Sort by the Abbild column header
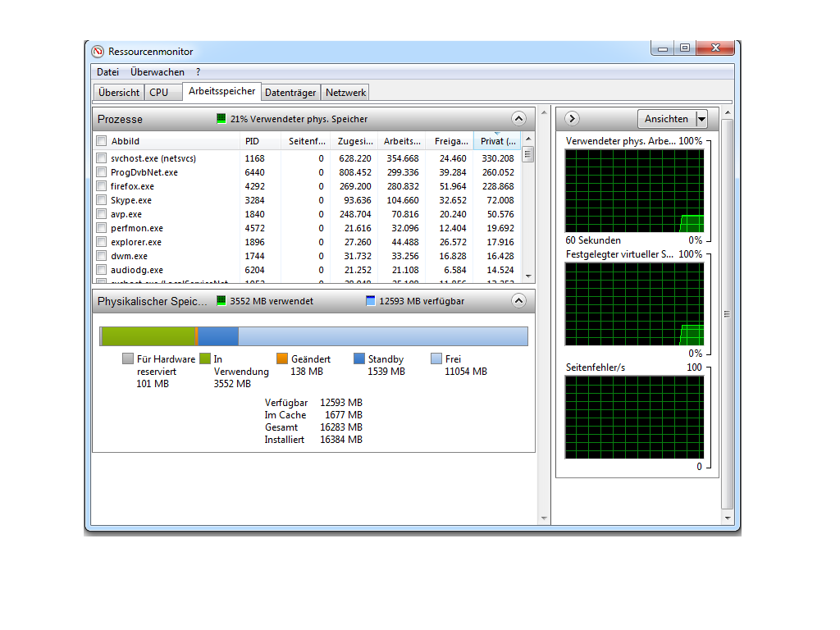This screenshot has width=840, height=630. coord(167,141)
